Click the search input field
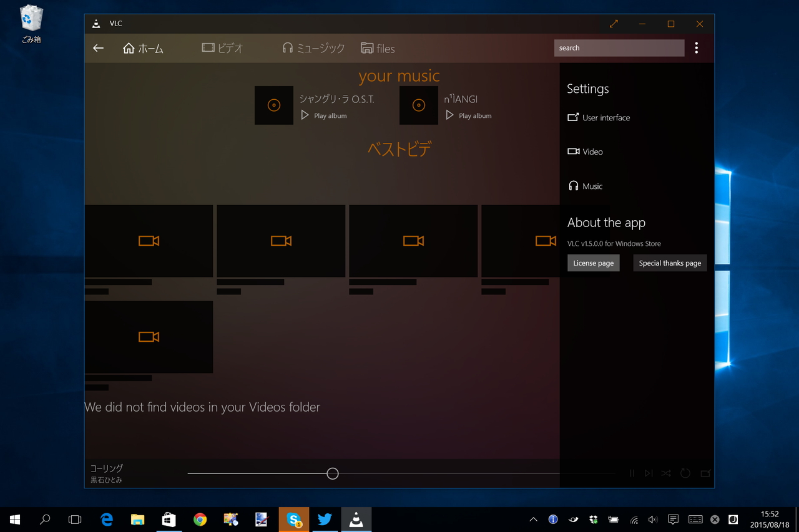 (619, 47)
